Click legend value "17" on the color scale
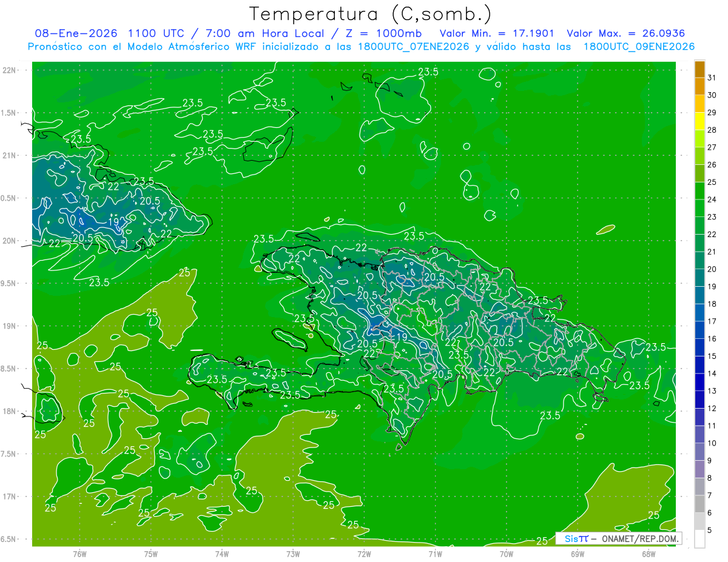728x562 pixels. pyautogui.click(x=712, y=321)
